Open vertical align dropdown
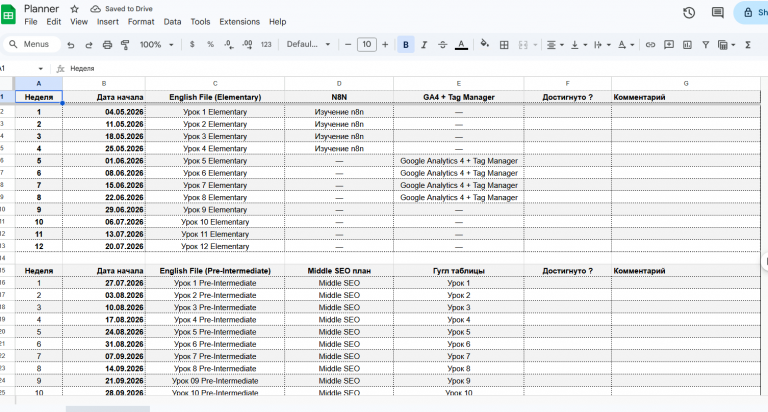This screenshot has height=412, width=768. [578, 45]
